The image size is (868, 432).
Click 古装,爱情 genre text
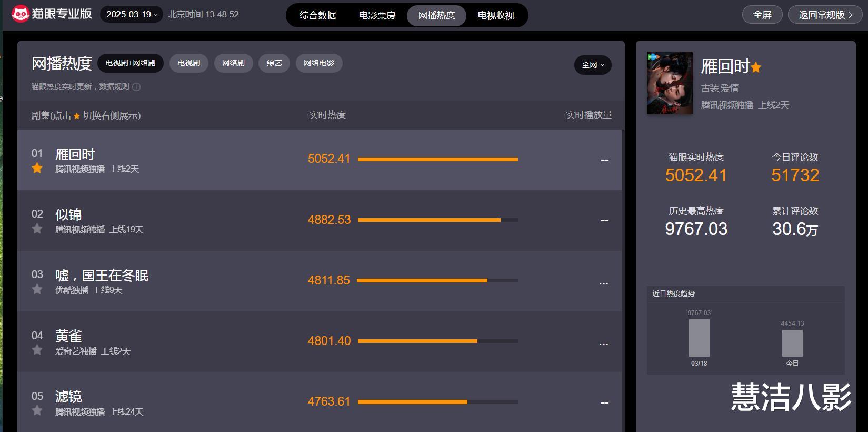coord(720,88)
